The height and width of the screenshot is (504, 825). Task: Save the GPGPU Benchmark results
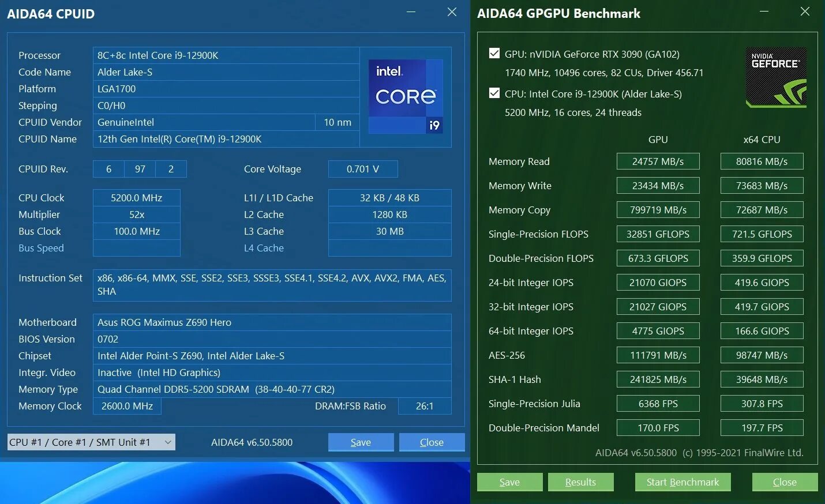click(x=510, y=482)
